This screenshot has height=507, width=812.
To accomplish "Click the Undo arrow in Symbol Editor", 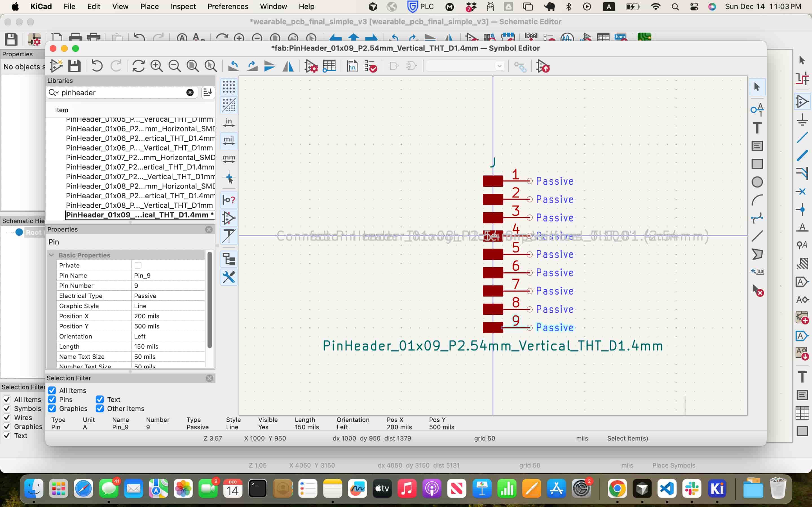I will click(x=97, y=66).
